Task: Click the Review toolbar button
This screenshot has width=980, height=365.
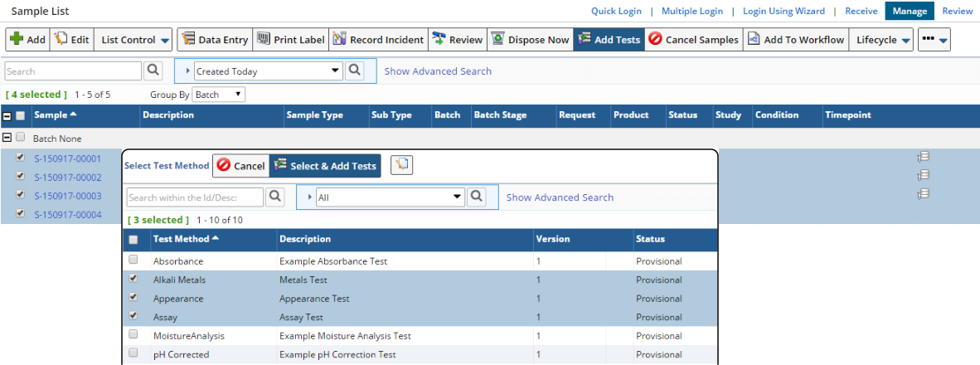Action: [x=458, y=39]
